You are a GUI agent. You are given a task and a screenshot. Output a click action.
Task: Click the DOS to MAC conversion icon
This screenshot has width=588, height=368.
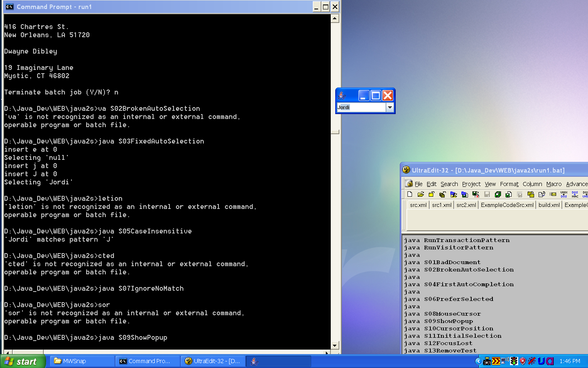point(575,194)
